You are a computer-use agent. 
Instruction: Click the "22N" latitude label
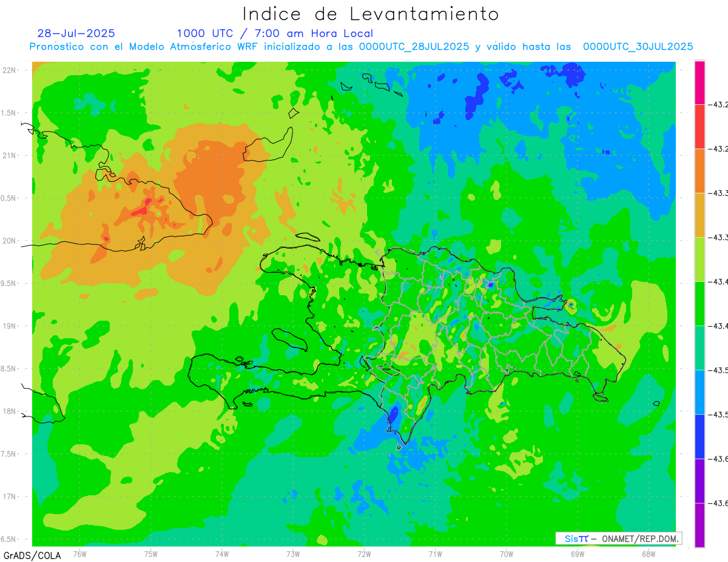point(8,70)
